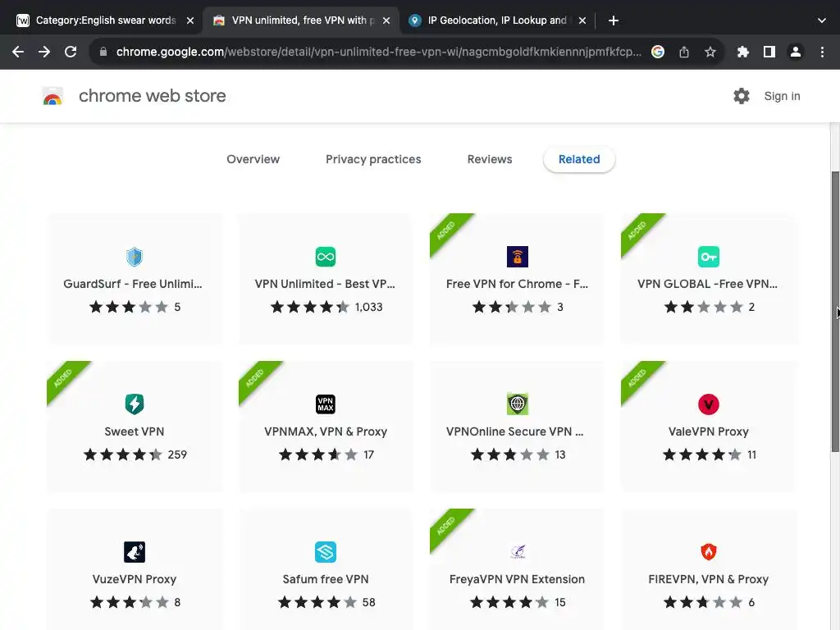Click the VPNMAX black logo icon
Screen dimensions: 840x630
pyautogui.click(x=325, y=404)
